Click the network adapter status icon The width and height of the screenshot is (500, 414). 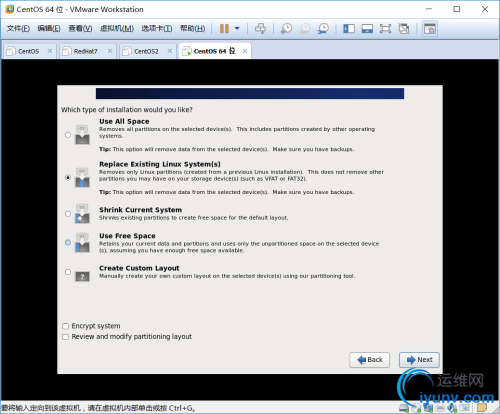[428, 407]
